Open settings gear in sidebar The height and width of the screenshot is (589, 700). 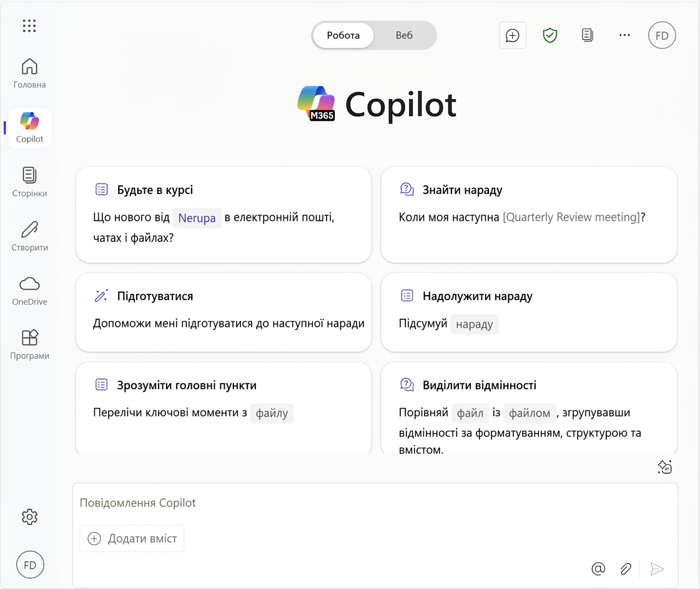29,517
